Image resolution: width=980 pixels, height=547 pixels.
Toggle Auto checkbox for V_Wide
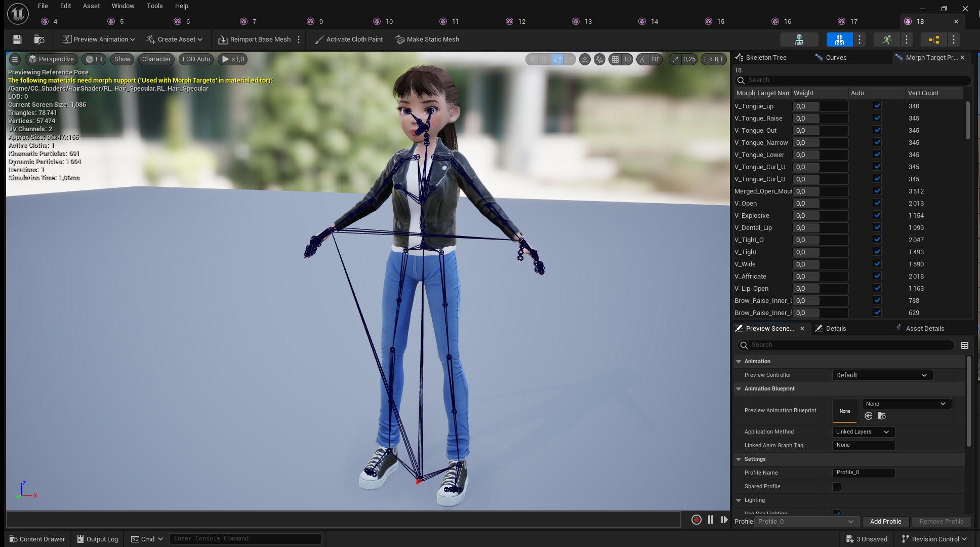pos(877,264)
